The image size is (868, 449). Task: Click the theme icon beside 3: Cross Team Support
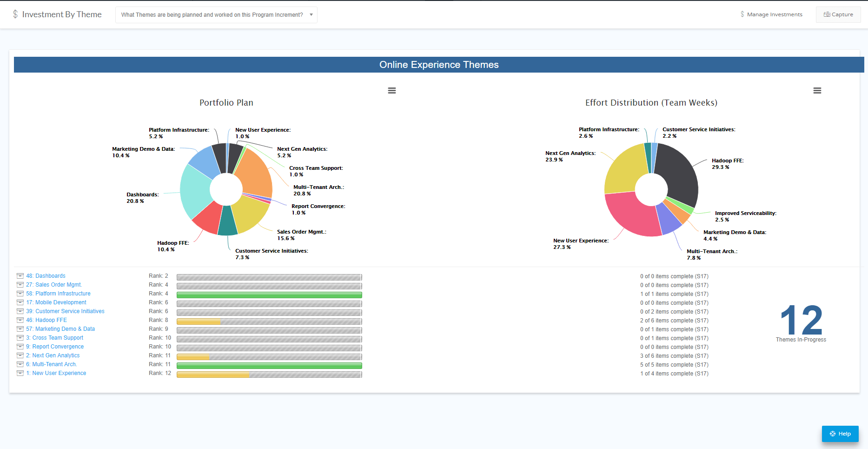pyautogui.click(x=20, y=338)
